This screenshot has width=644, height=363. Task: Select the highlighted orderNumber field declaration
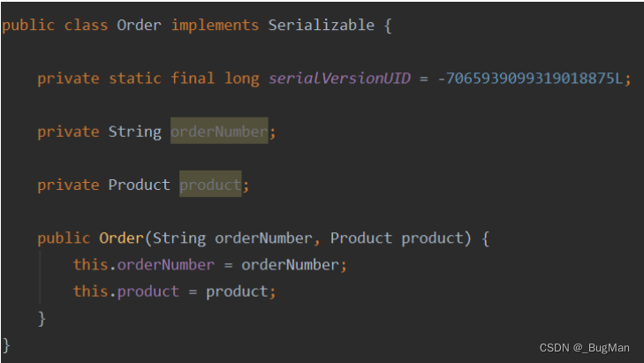(x=219, y=132)
